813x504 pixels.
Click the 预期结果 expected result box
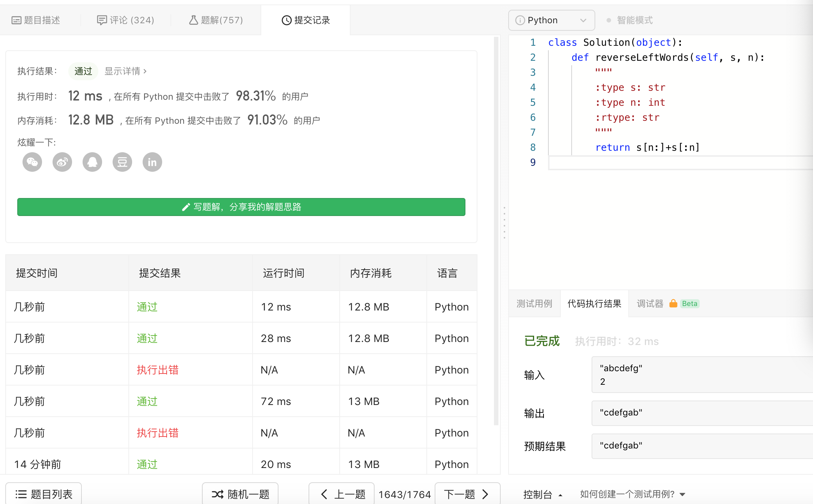702,446
